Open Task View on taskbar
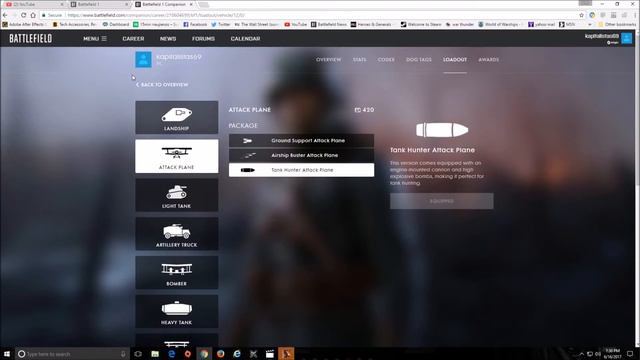Screen dimensions: 640x360 (138, 354)
